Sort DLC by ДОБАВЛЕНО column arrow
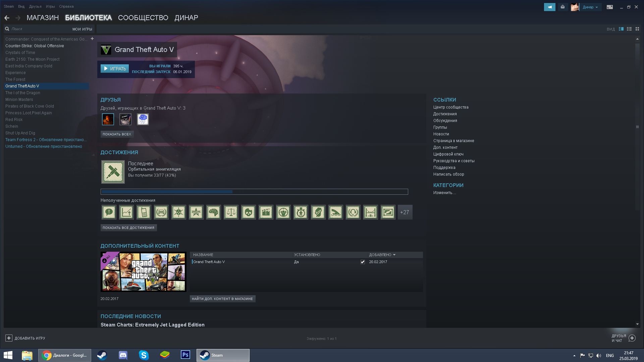 tap(394, 255)
